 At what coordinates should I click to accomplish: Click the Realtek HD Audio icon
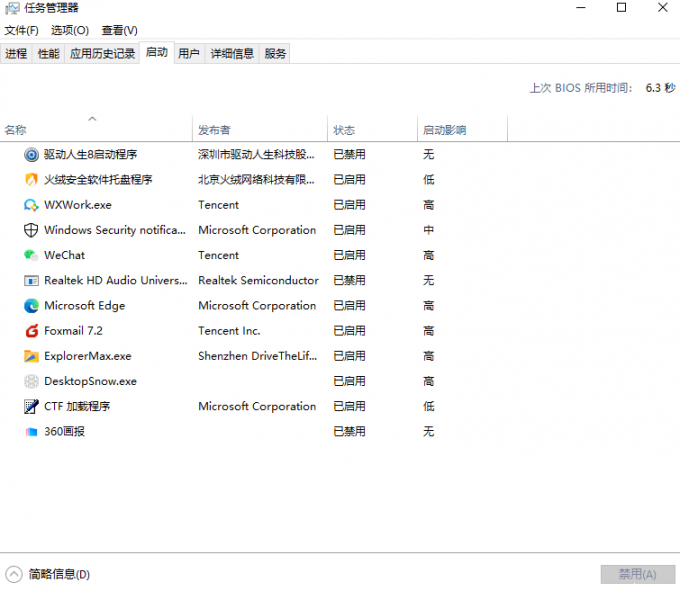(x=31, y=281)
